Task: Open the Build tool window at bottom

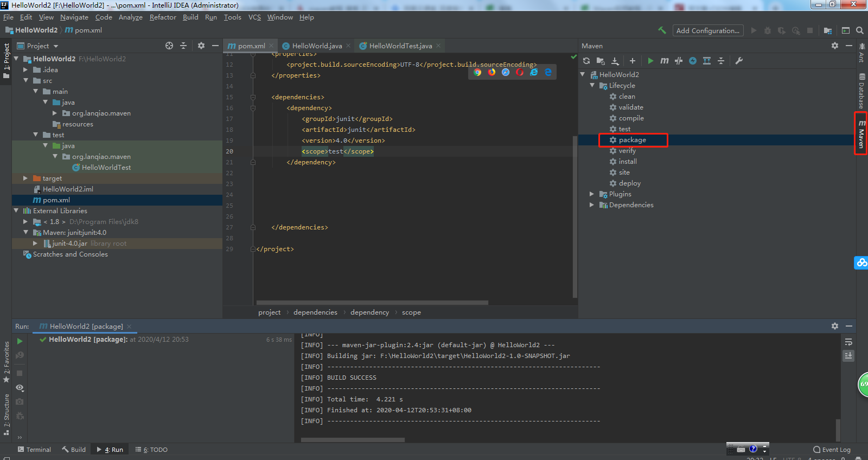Action: coord(74,450)
